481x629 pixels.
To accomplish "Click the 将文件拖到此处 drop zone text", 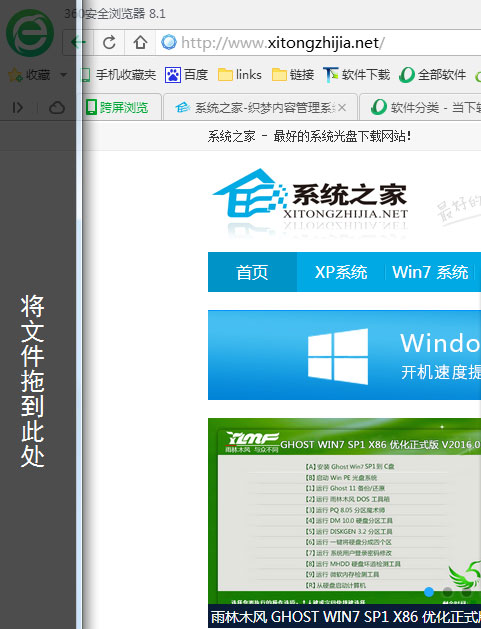I will coord(32,381).
